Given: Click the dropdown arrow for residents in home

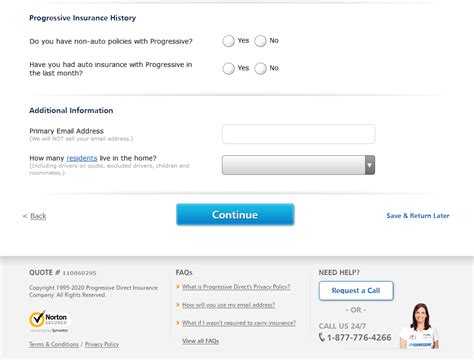Looking at the screenshot, I should [x=370, y=165].
